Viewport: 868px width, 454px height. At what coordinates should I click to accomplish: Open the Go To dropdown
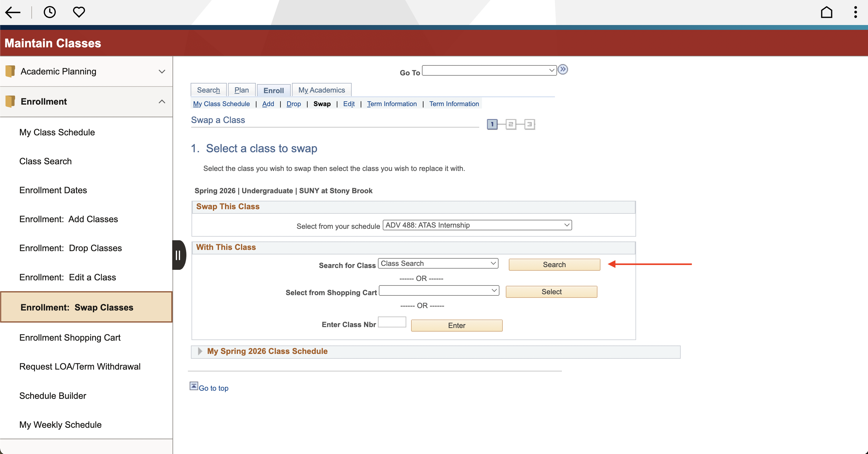click(489, 70)
